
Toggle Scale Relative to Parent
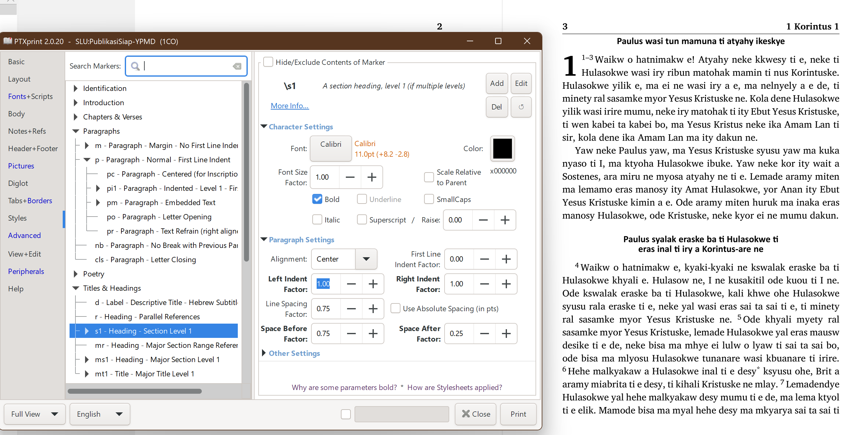point(428,177)
